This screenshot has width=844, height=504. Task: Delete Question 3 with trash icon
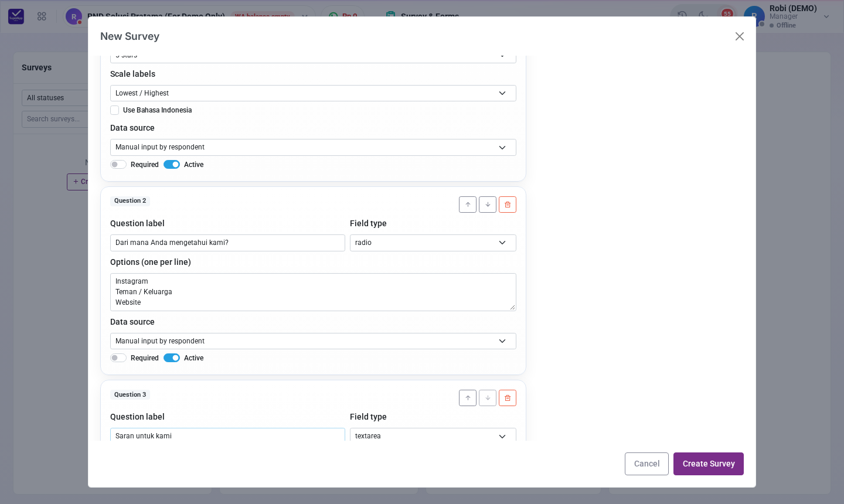(x=508, y=398)
